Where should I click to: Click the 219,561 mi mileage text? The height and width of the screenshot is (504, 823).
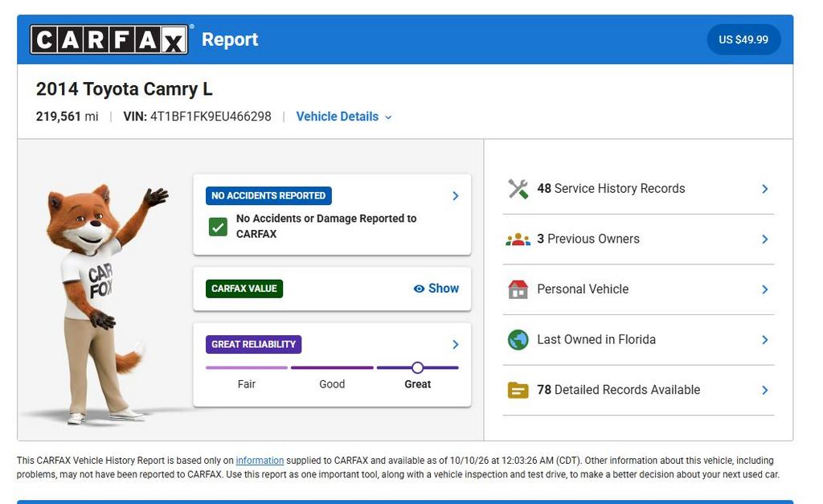68,117
